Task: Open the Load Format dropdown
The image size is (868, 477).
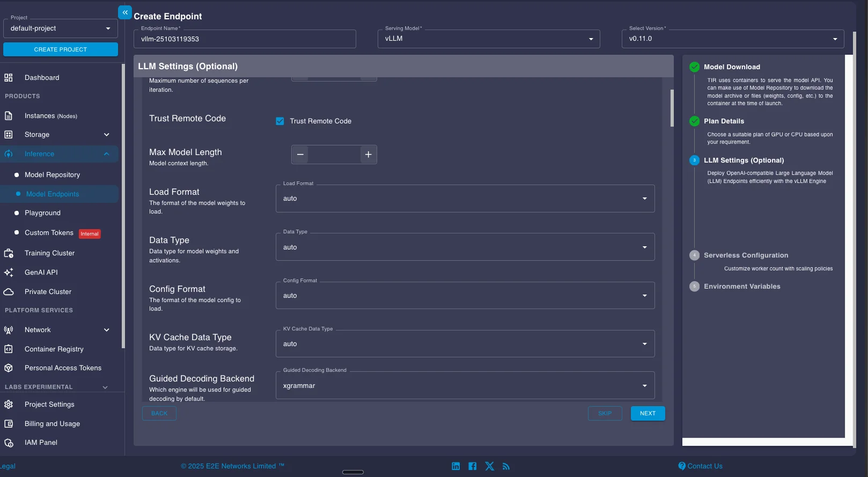Action: tap(465, 199)
